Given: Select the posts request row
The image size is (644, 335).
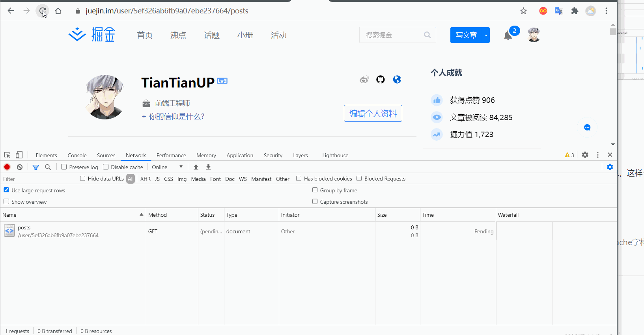Looking at the screenshot, I should 308,231.
